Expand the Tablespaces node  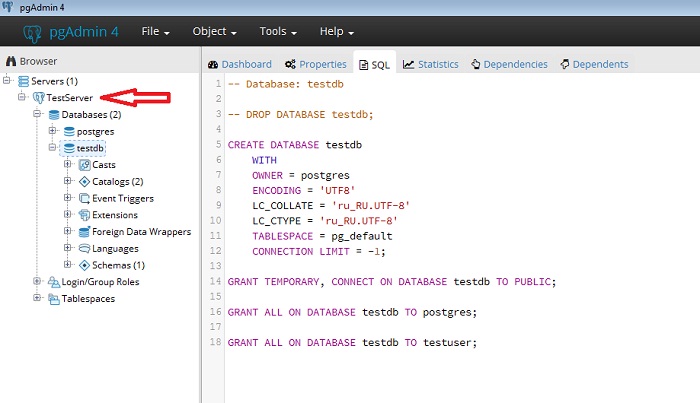pyautogui.click(x=37, y=298)
